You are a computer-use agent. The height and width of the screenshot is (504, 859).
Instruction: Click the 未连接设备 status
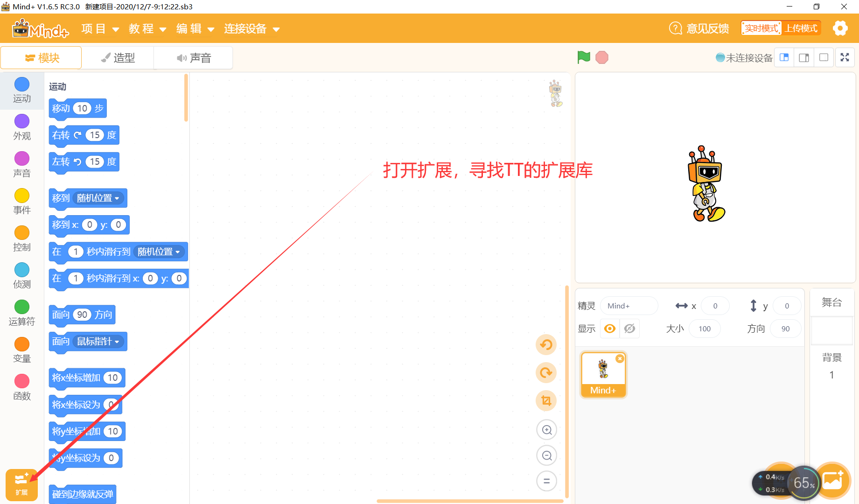click(x=744, y=58)
